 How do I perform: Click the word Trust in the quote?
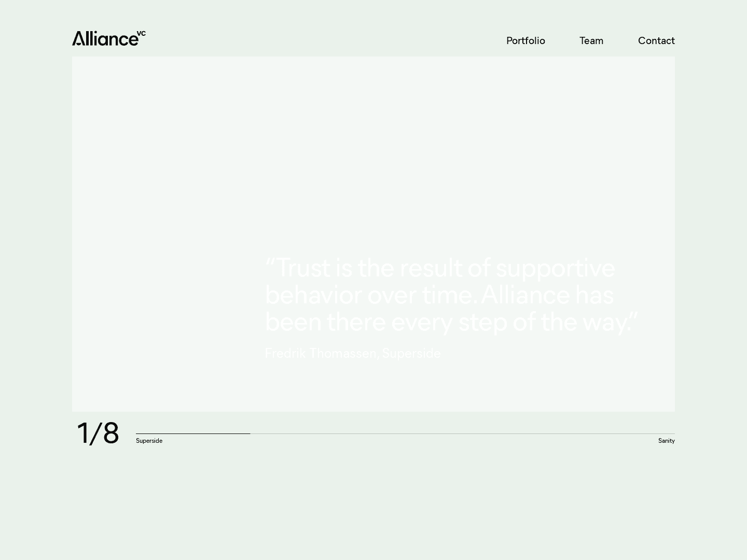coord(302,268)
